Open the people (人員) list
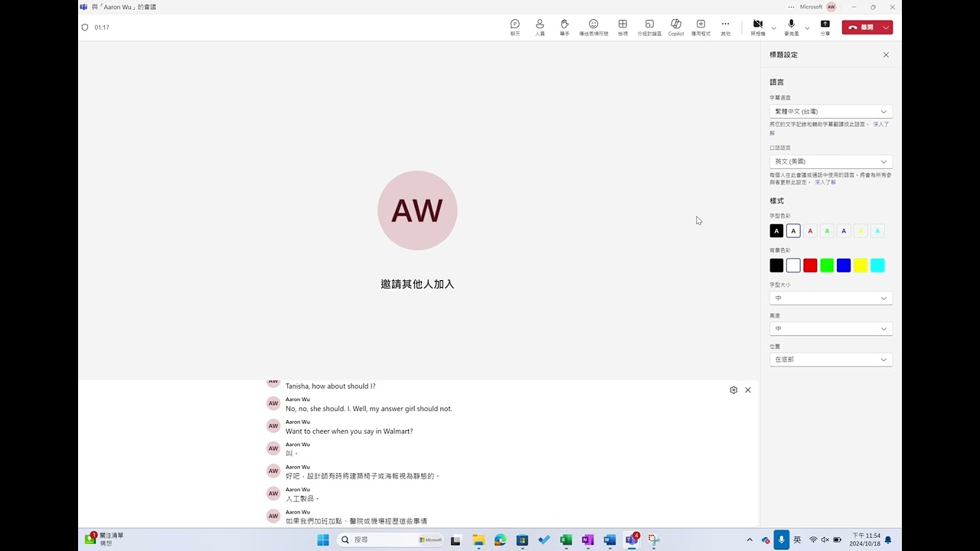980x551 pixels. 540,28
